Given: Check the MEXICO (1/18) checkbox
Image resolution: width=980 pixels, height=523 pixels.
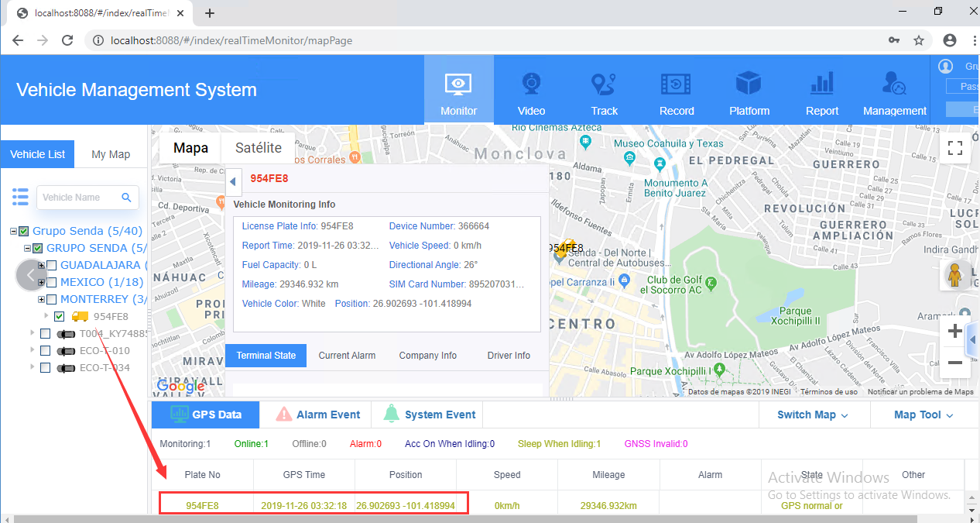Looking at the screenshot, I should pyautogui.click(x=52, y=282).
